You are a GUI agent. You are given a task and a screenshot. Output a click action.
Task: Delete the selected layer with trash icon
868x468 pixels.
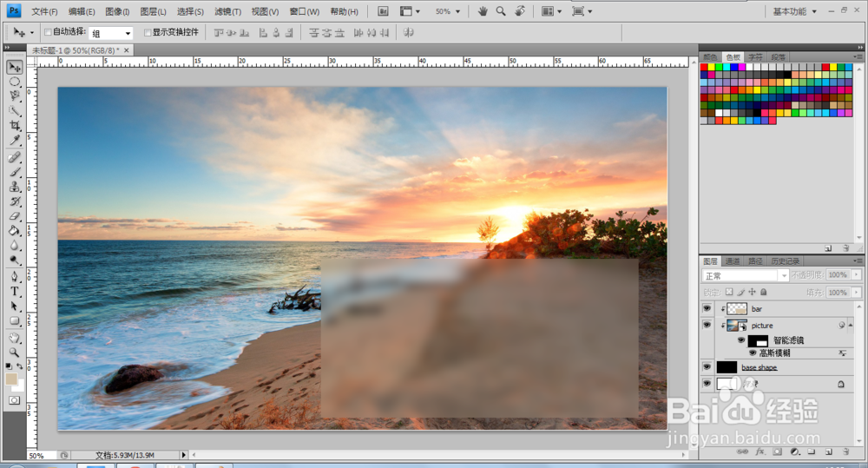(845, 452)
